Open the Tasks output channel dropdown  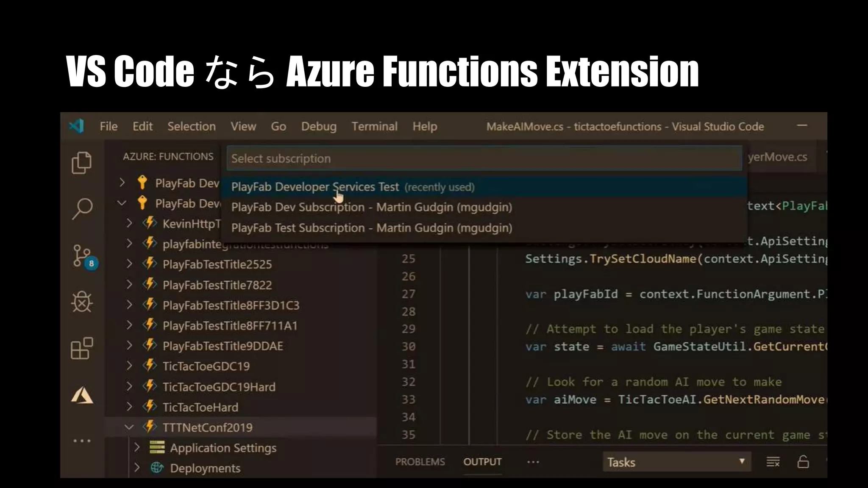tap(676, 462)
